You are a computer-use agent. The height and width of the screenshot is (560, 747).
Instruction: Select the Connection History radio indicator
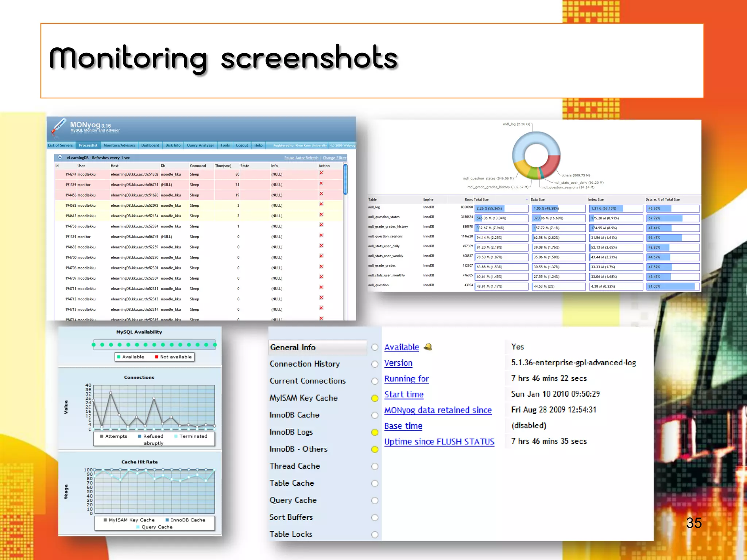pyautogui.click(x=375, y=364)
